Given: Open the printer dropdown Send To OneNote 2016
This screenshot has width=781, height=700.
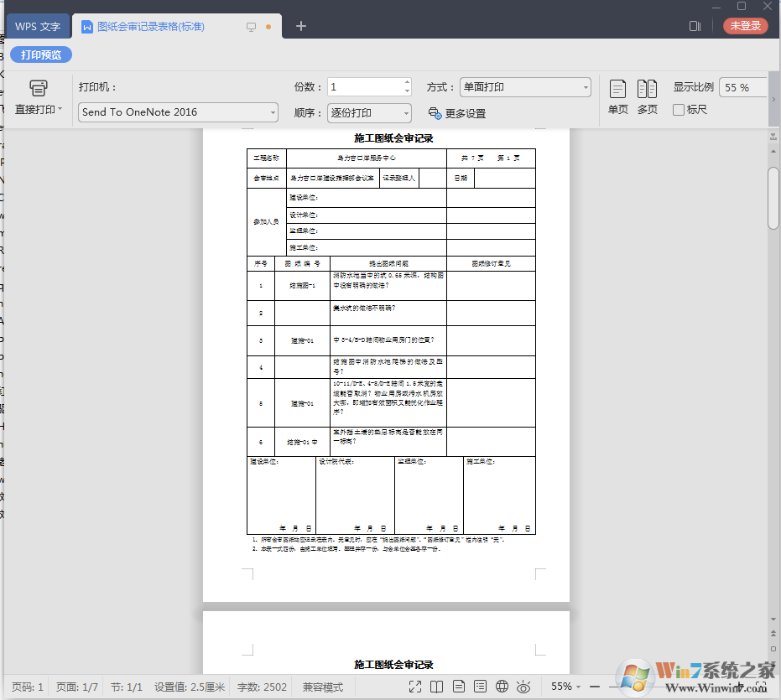Looking at the screenshot, I should [177, 112].
